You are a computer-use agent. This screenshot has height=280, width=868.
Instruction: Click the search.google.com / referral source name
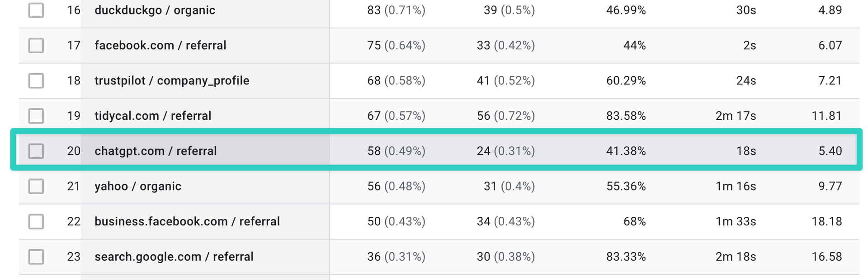174,257
